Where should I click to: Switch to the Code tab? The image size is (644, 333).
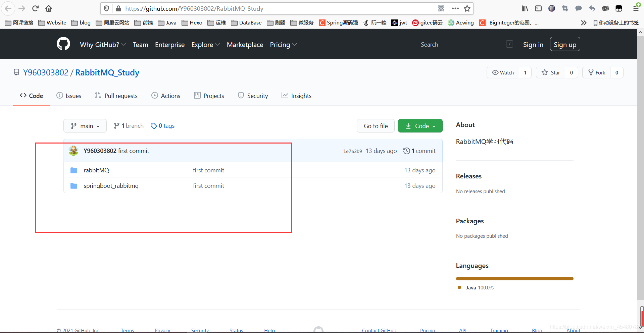click(31, 96)
